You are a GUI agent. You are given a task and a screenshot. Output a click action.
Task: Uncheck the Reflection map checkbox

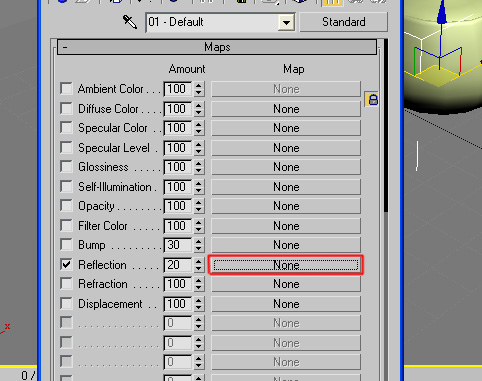(x=66, y=265)
